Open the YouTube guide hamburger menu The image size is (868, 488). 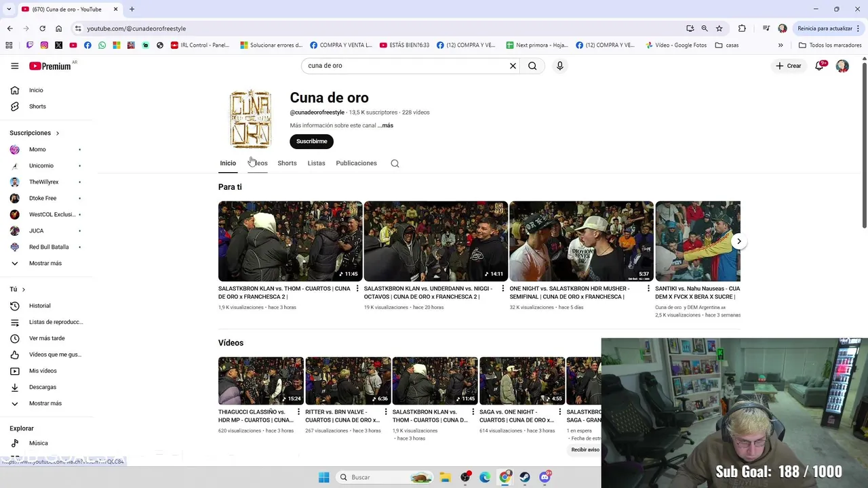coord(14,66)
